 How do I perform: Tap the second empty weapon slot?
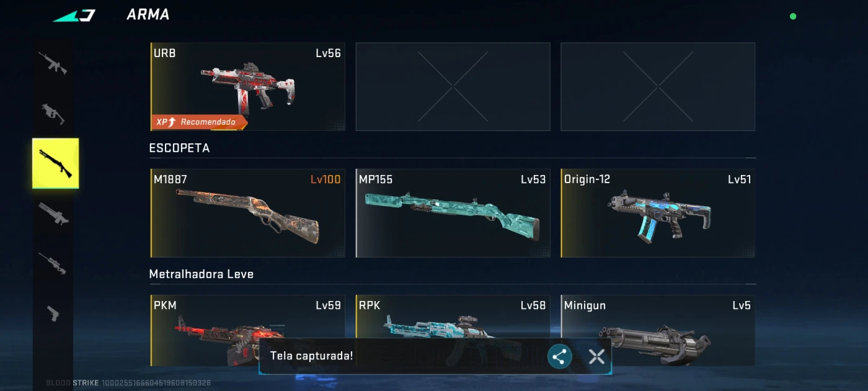(658, 86)
